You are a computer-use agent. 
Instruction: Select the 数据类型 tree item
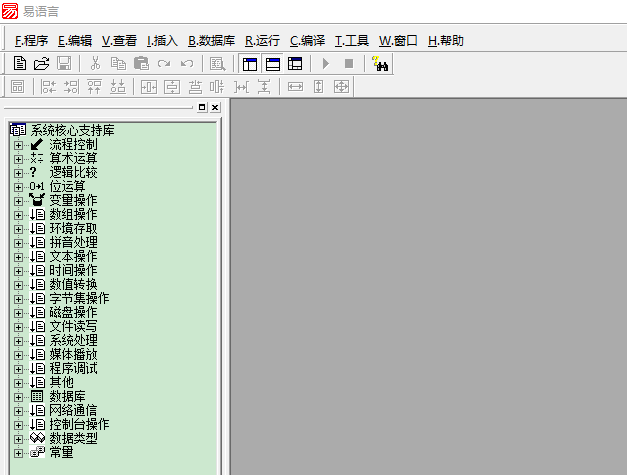point(73,438)
